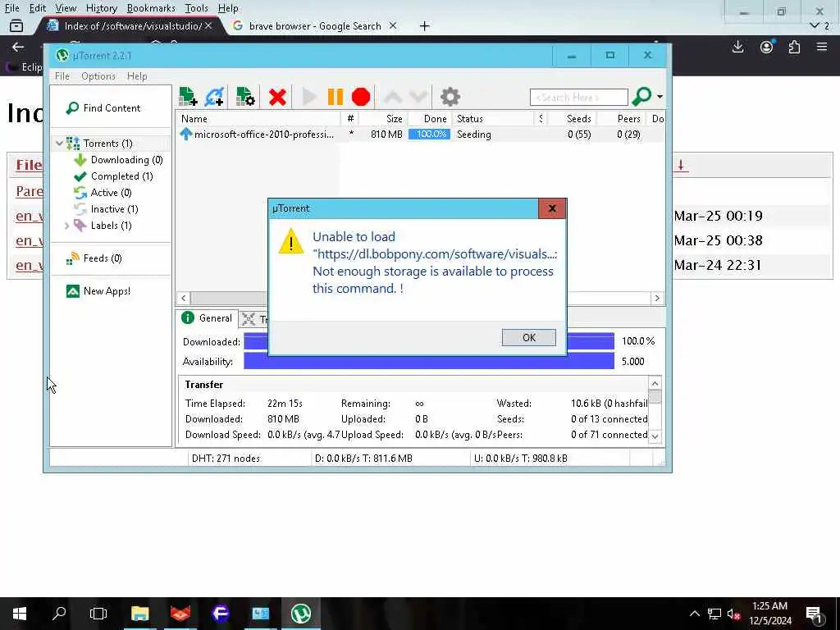Screen dimensions: 840x630
Task: Click the DHT: 271 nodes status entry
Action: coord(226,459)
